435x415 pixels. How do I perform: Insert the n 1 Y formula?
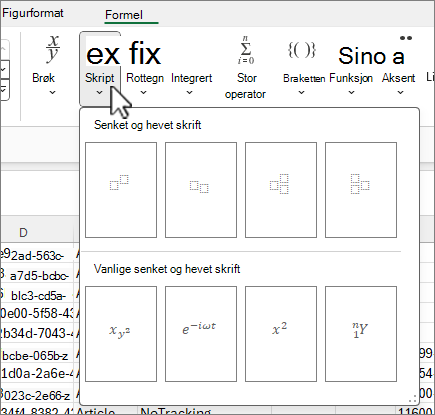(x=361, y=334)
